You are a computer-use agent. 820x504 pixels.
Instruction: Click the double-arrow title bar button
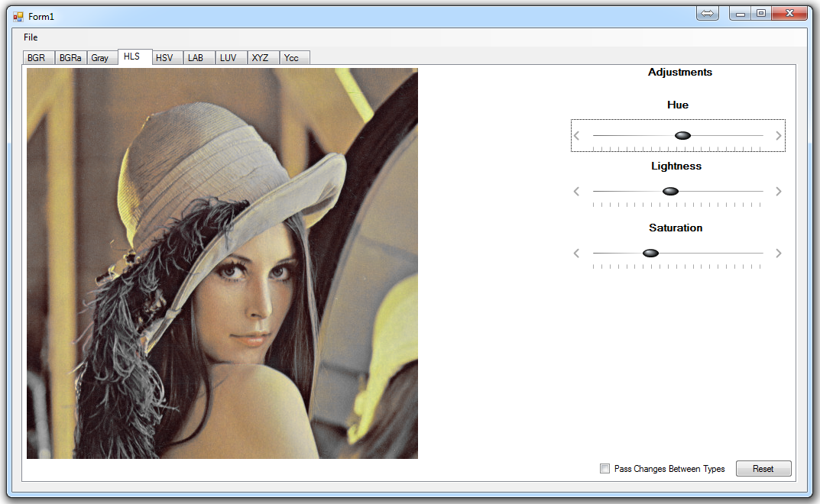pyautogui.click(x=707, y=13)
